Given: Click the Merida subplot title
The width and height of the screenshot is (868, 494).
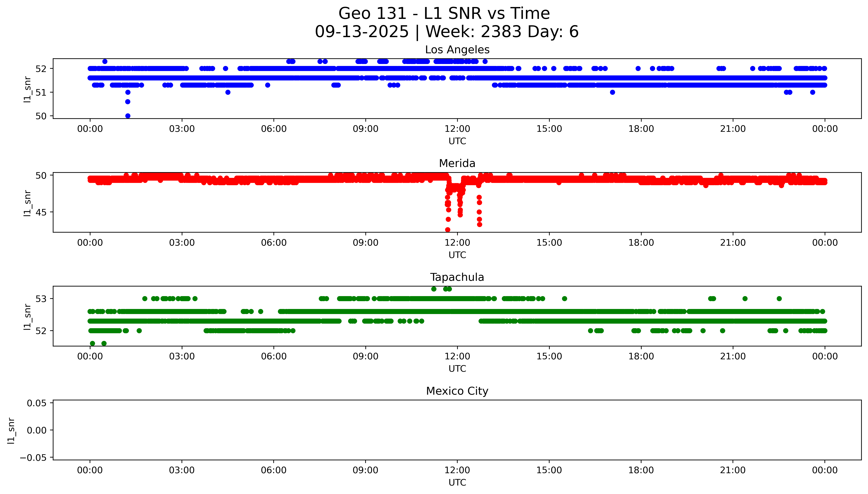Looking at the screenshot, I should point(457,164).
